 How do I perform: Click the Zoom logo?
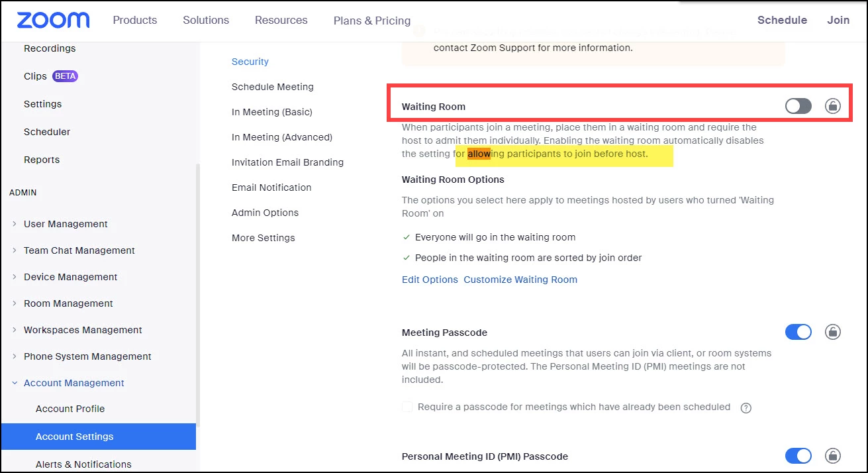coord(53,20)
